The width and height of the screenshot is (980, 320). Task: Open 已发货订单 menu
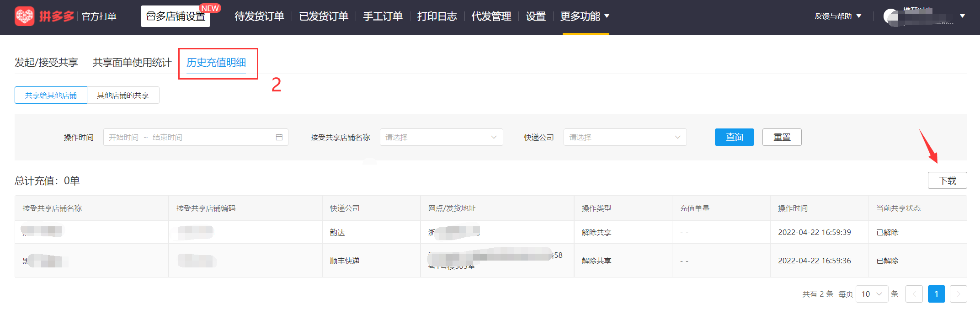coord(324,16)
